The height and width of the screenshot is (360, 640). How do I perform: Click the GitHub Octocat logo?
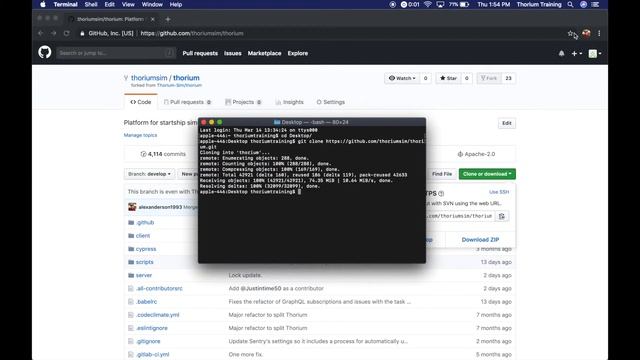pyautogui.click(x=45, y=52)
